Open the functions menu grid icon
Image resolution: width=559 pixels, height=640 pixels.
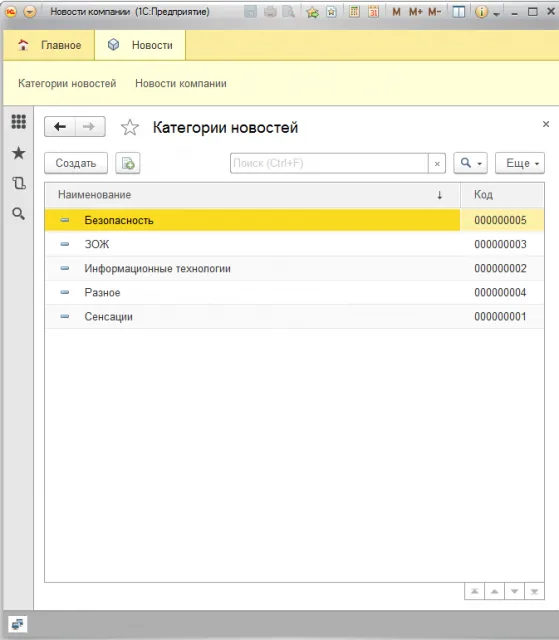point(18,122)
